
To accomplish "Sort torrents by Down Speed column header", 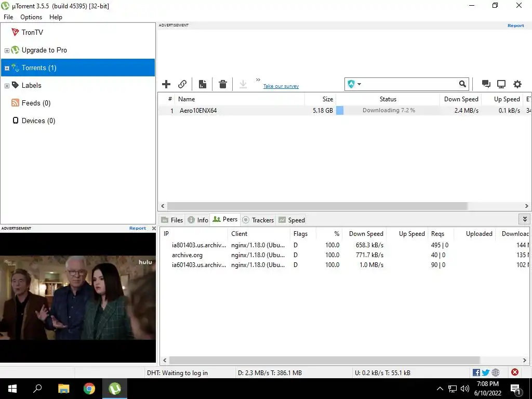I will tap(461, 99).
